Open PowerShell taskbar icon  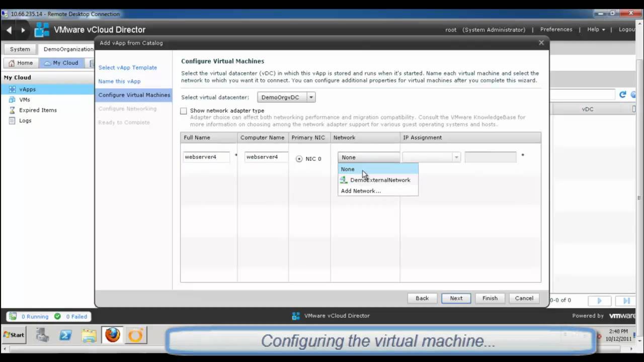tap(65, 335)
